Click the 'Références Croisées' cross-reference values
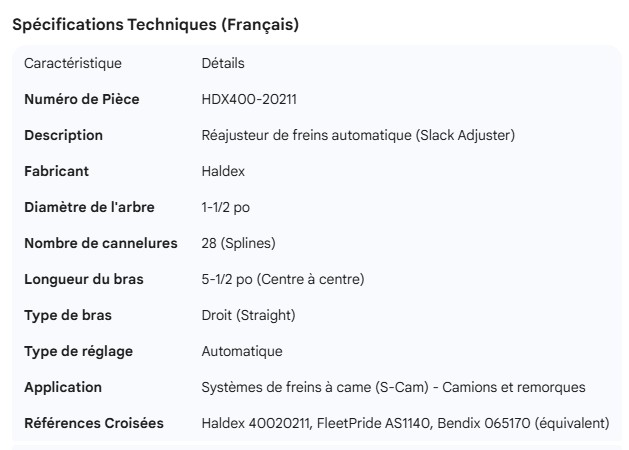 pos(405,424)
